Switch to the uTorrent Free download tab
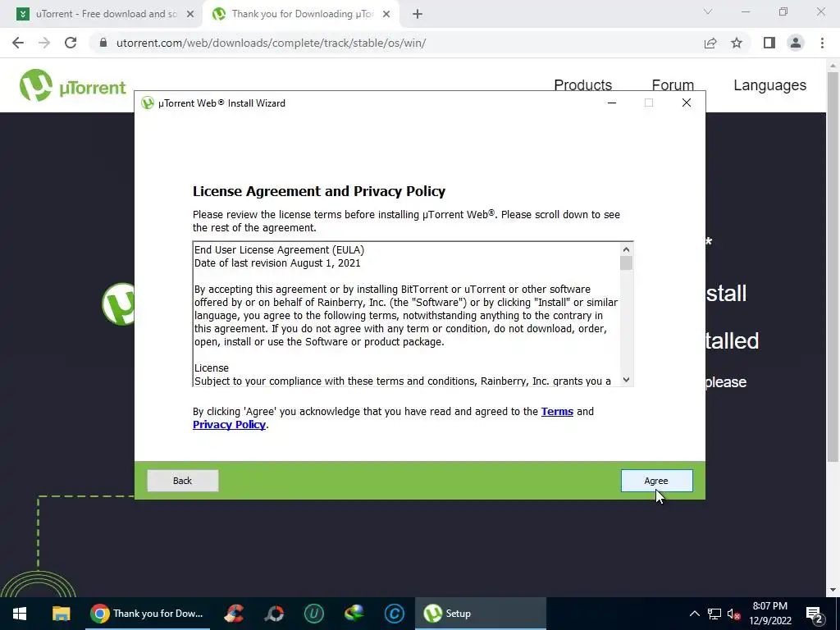840x630 pixels. click(106, 14)
